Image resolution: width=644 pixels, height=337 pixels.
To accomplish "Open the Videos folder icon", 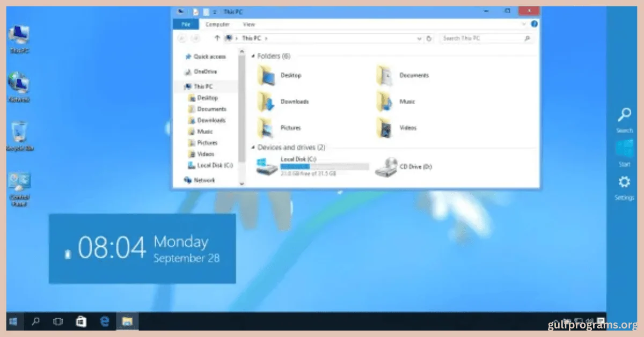I will [385, 128].
